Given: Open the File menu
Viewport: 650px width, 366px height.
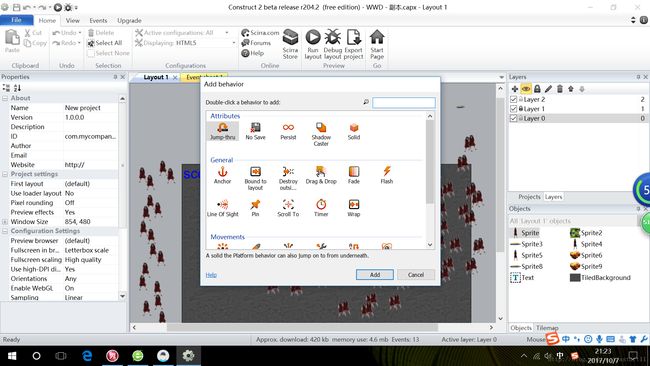Looking at the screenshot, I should [17, 20].
